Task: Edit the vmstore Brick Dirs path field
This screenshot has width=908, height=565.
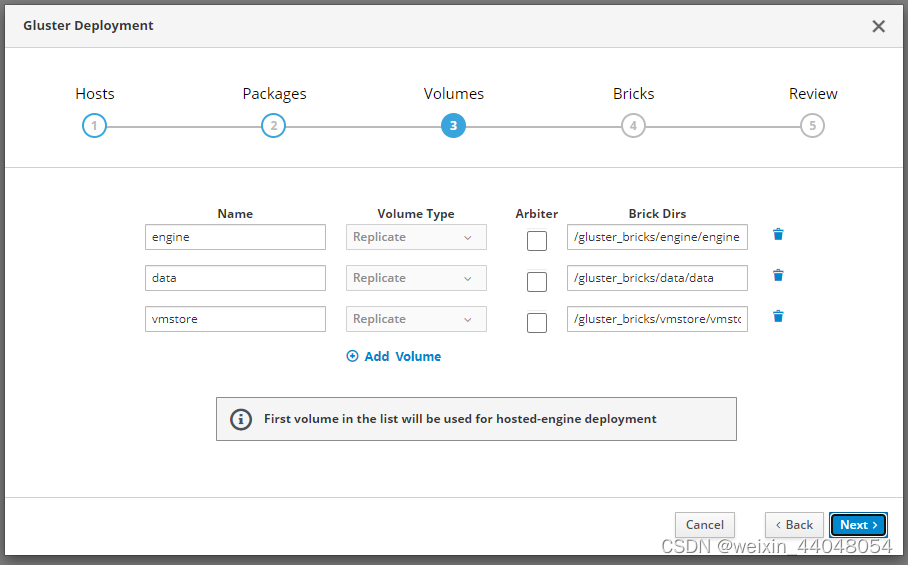Action: coord(657,320)
